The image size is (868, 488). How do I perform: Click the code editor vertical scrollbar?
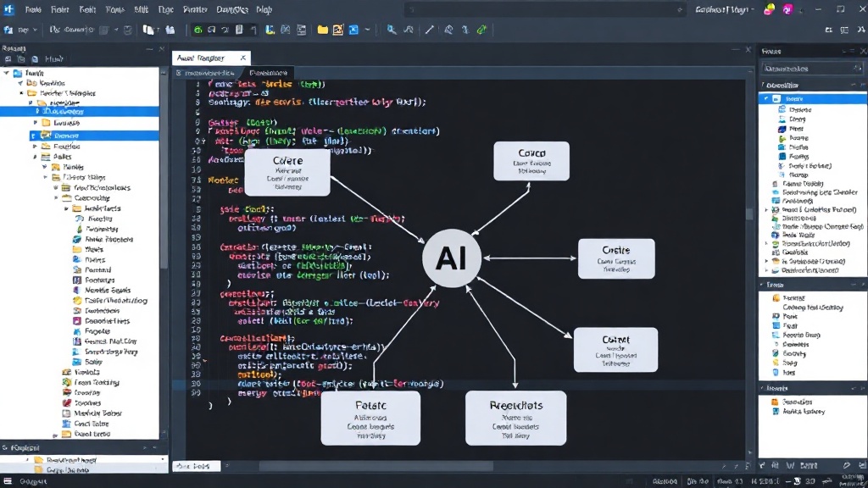tap(749, 213)
